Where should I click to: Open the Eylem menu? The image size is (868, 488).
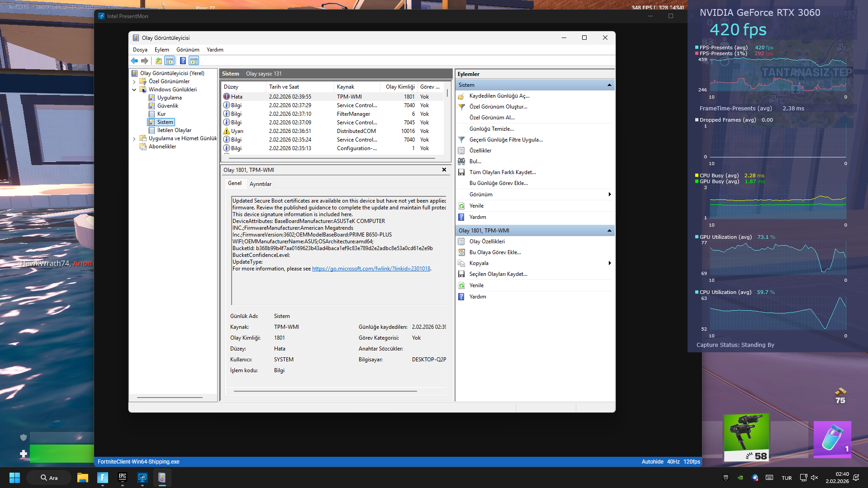pos(161,50)
